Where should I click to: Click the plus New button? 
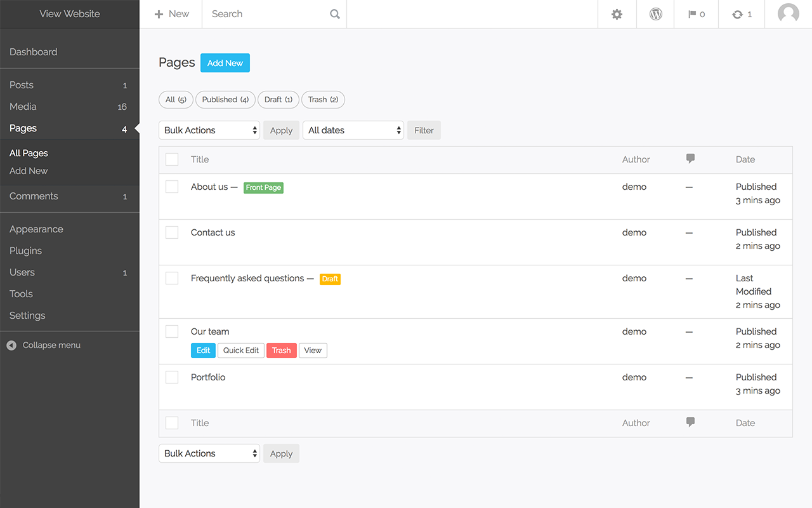[172, 14]
